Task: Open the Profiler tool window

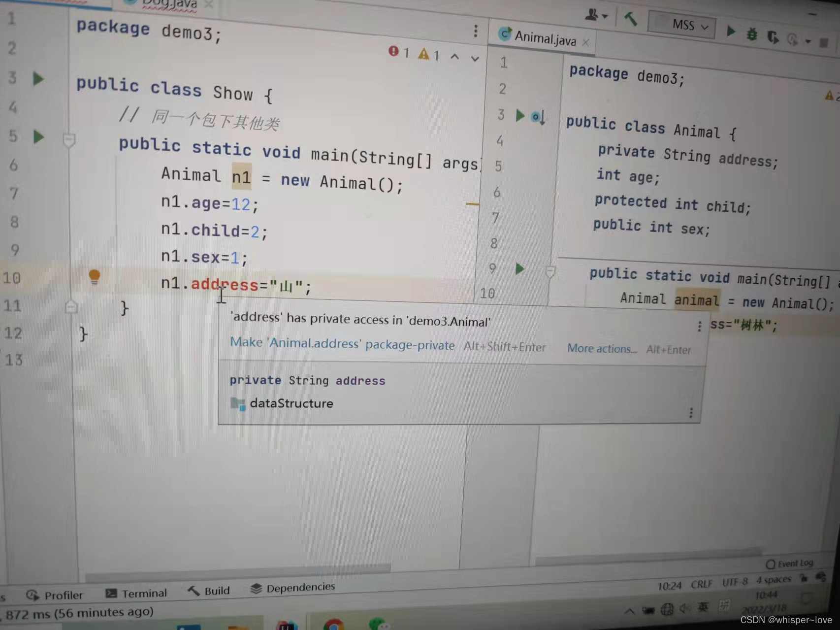Action: pos(55,595)
